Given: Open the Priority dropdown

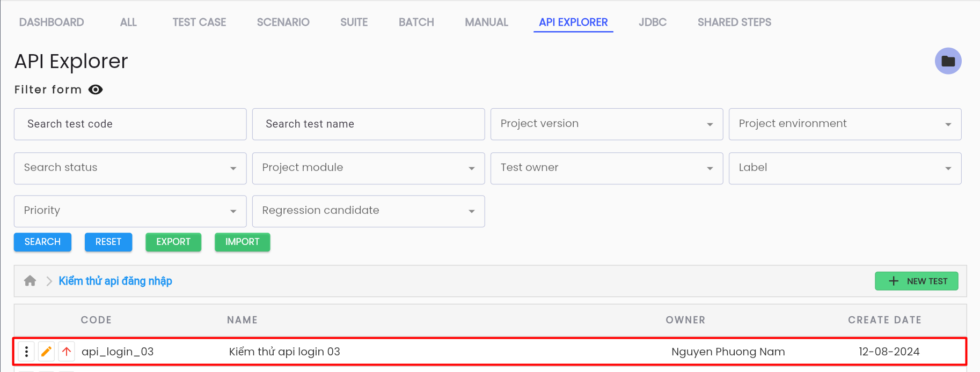Looking at the screenshot, I should coord(130,211).
